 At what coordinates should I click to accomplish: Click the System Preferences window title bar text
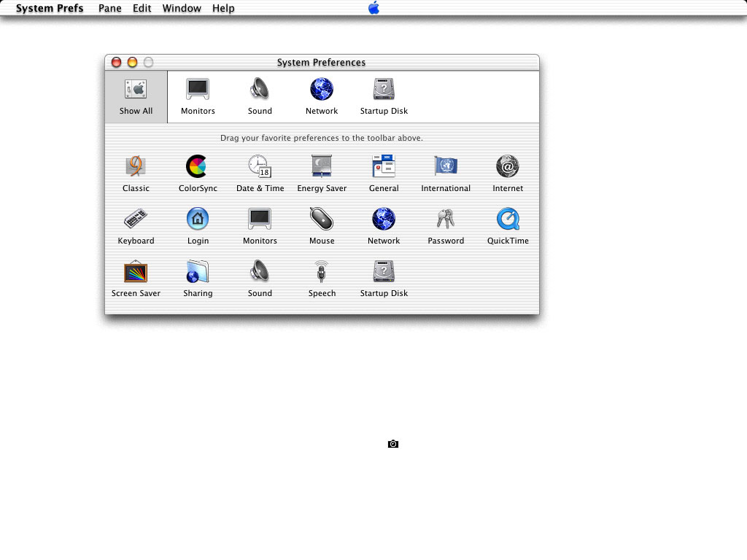(322, 63)
